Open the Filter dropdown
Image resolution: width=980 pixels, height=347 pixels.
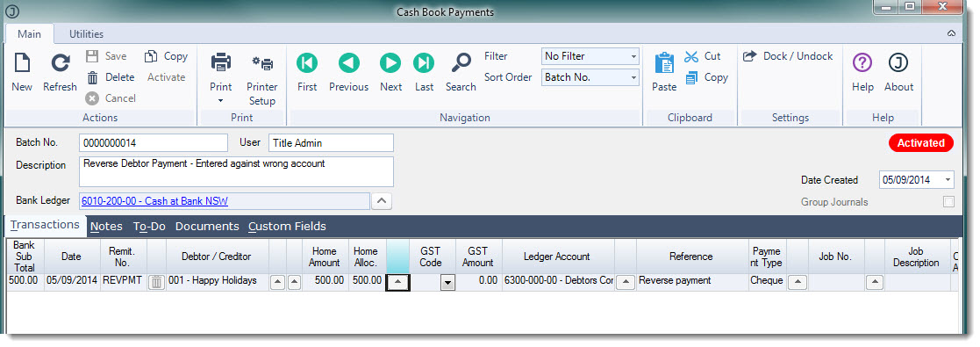pos(633,56)
